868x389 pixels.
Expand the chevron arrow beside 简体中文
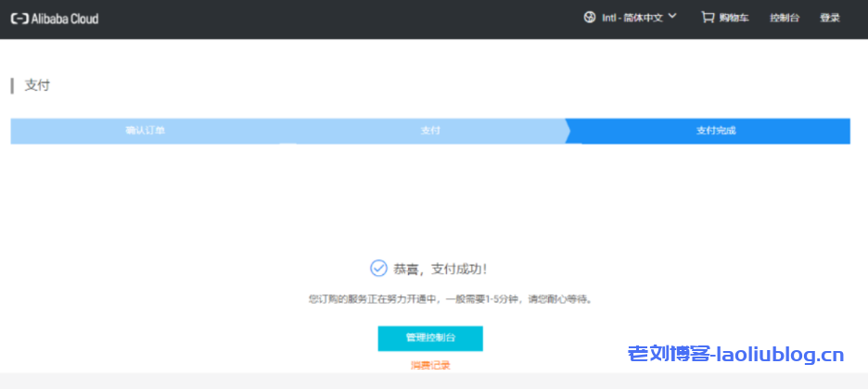(672, 17)
